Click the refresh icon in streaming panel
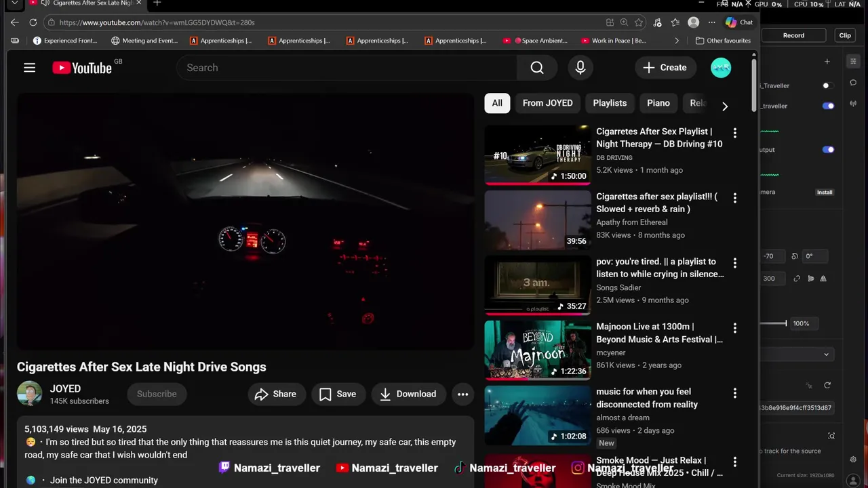868x488 pixels. (827, 385)
